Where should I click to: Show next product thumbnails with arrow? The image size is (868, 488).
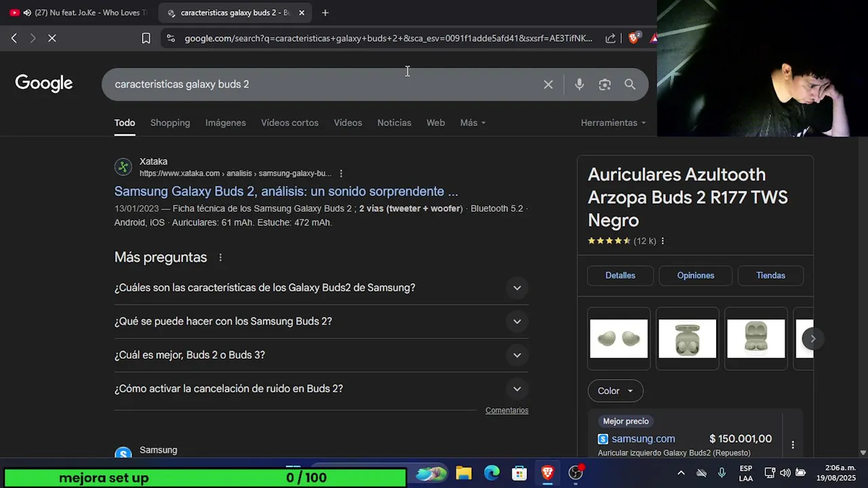pyautogui.click(x=812, y=339)
